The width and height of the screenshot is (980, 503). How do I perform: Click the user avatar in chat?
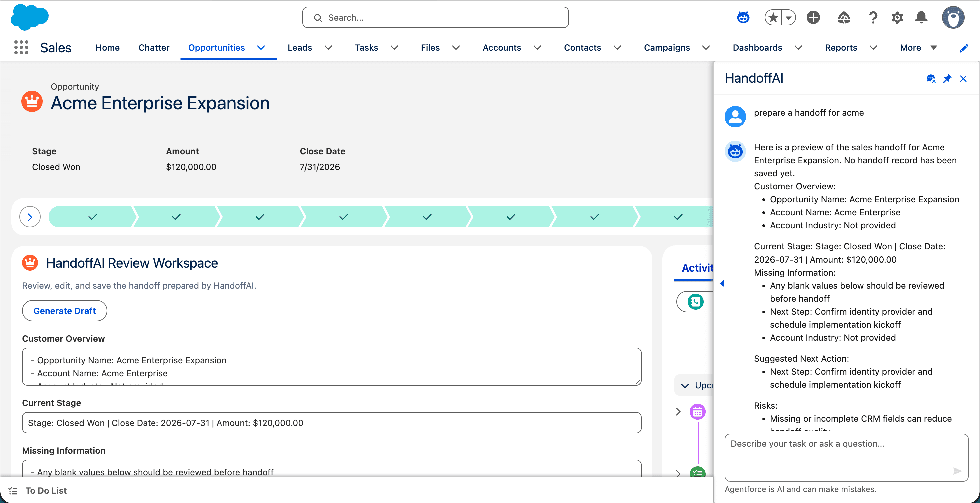click(x=735, y=116)
